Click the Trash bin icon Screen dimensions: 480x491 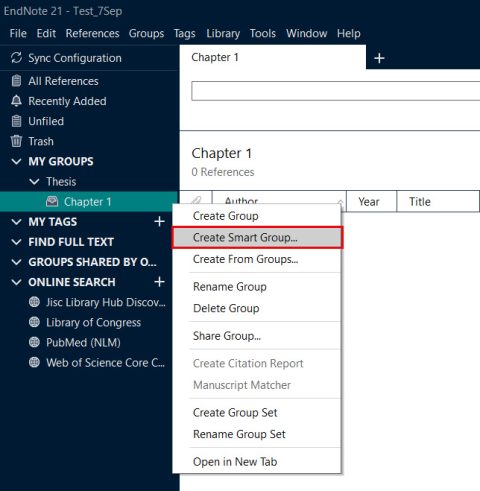click(x=16, y=141)
